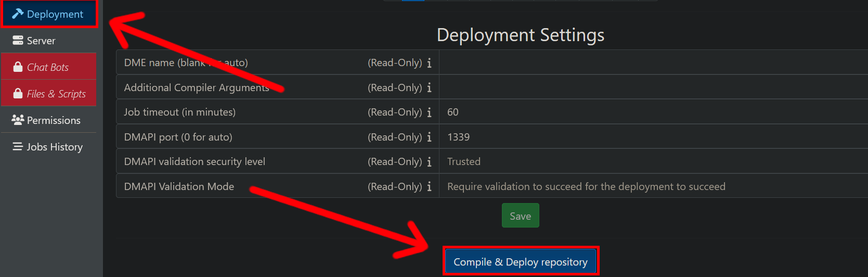Open the security level dropdown showing Trusted
Viewport: 868px width, 277px height.
653,161
